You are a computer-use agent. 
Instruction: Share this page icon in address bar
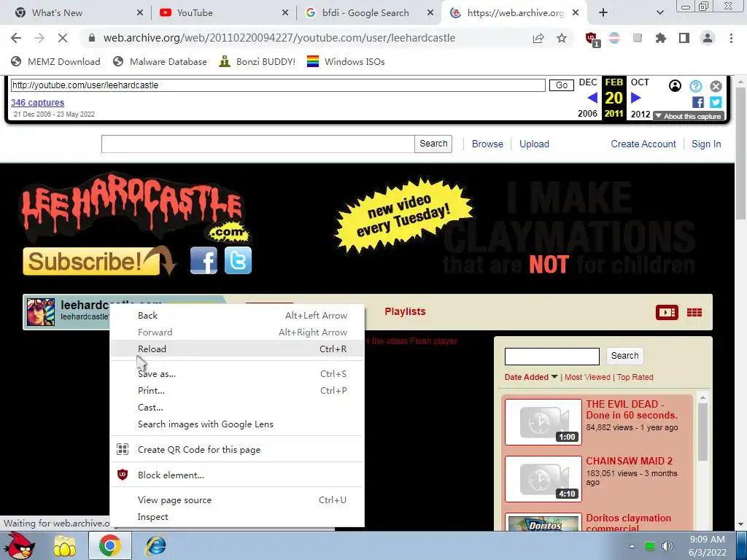pos(538,38)
